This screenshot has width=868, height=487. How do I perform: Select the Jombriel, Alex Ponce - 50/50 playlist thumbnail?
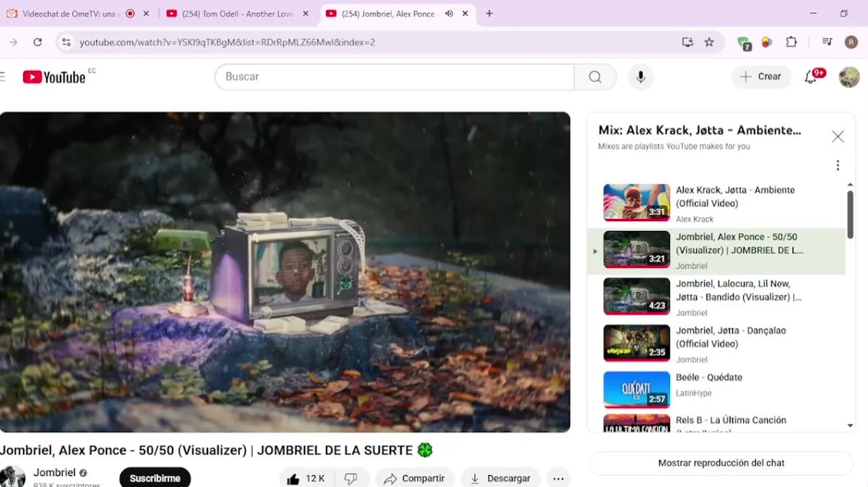(x=636, y=249)
